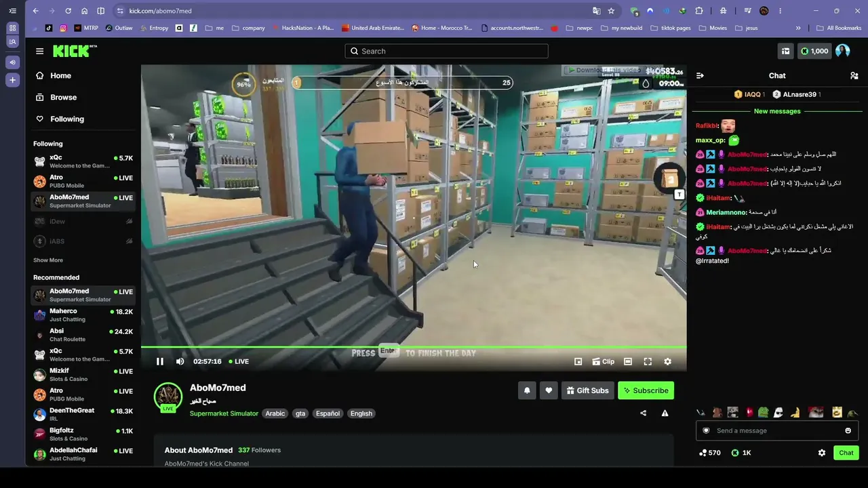Subscribe to AboMo7med
The width and height of the screenshot is (868, 488).
(x=646, y=390)
